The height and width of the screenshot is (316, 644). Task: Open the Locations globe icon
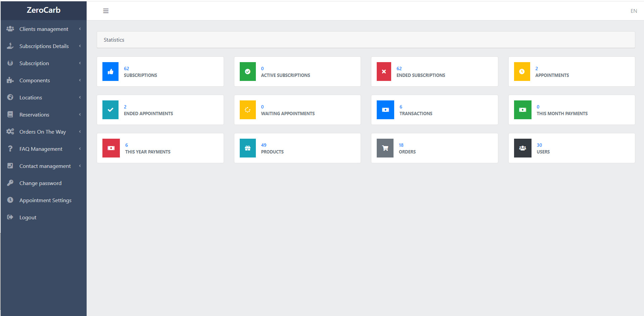tap(10, 97)
